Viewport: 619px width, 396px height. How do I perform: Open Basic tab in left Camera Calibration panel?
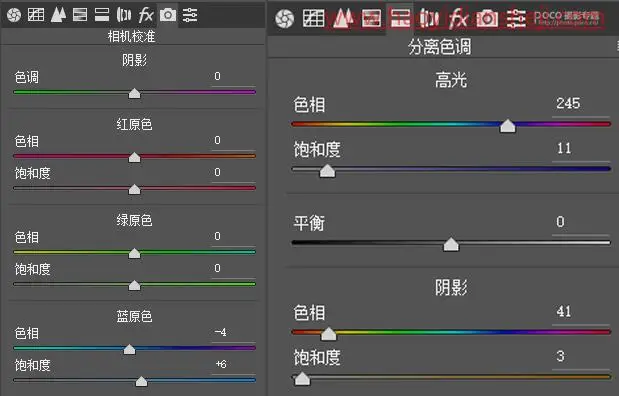(14, 15)
